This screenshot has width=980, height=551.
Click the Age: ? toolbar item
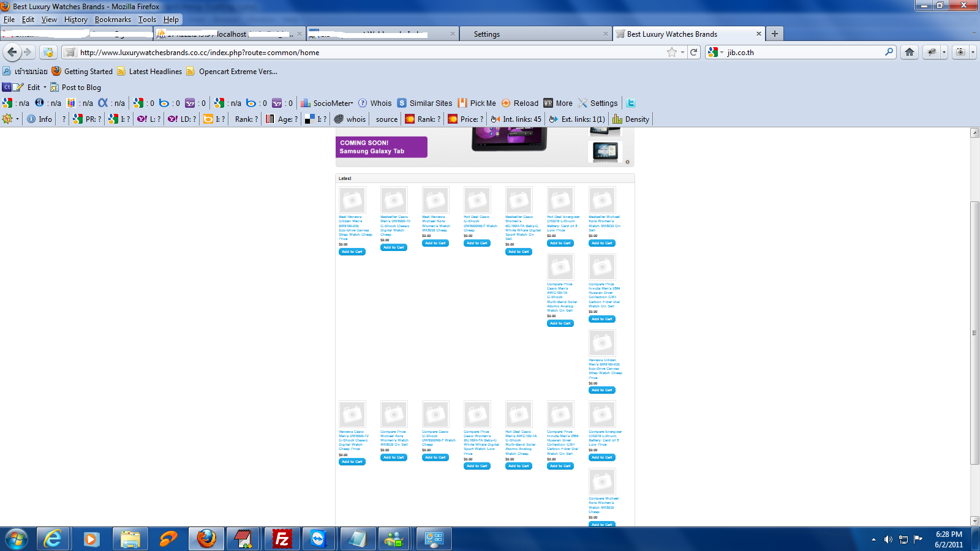tap(282, 119)
